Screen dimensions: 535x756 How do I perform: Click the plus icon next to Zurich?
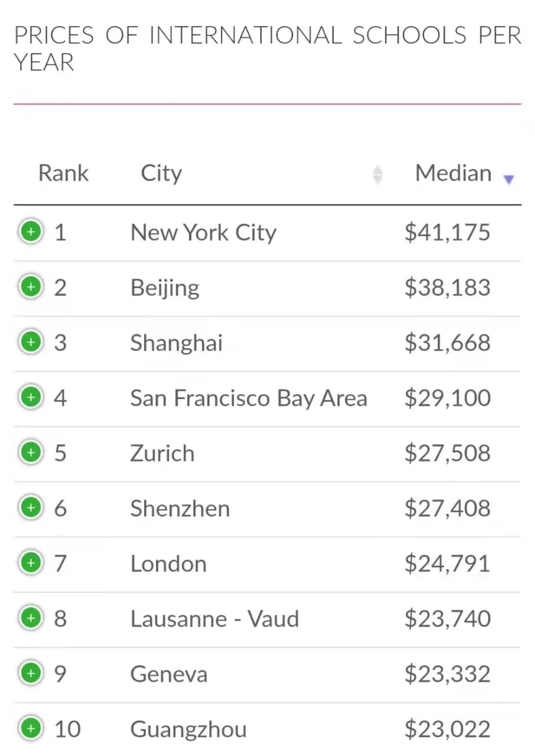31,452
